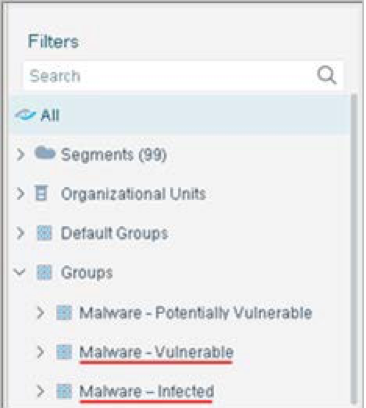Click into the Filters search field
The width and height of the screenshot is (366, 408).
point(183,76)
